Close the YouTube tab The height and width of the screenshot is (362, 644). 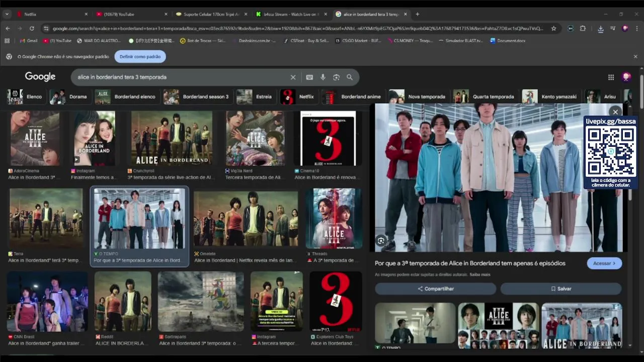point(166,14)
